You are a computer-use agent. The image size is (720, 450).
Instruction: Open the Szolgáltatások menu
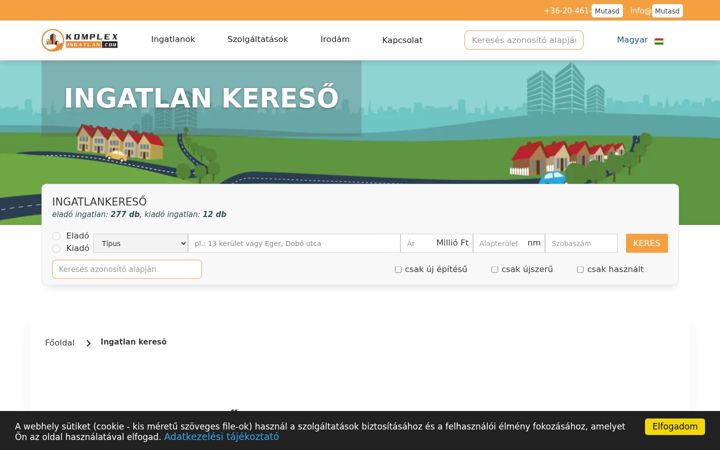pos(258,39)
